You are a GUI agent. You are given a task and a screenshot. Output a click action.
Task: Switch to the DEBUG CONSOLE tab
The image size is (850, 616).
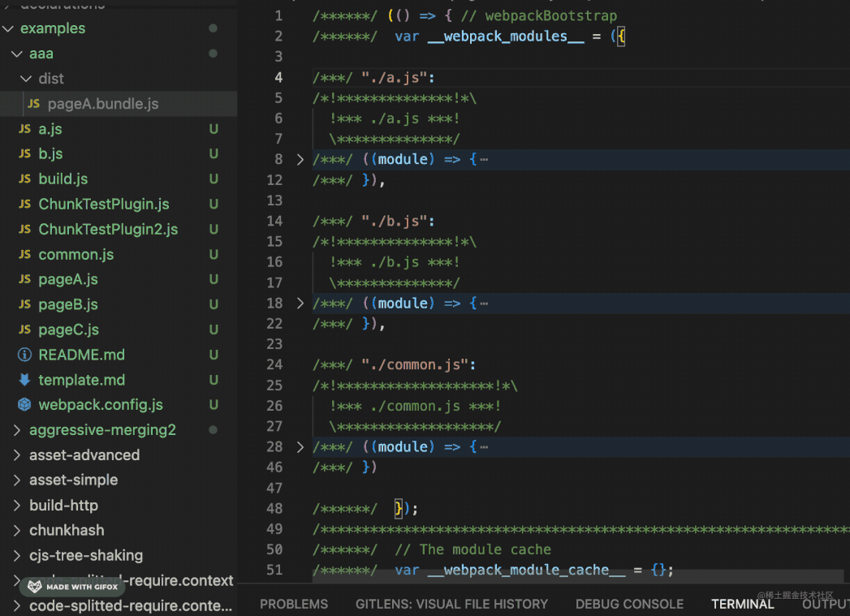pos(629,604)
